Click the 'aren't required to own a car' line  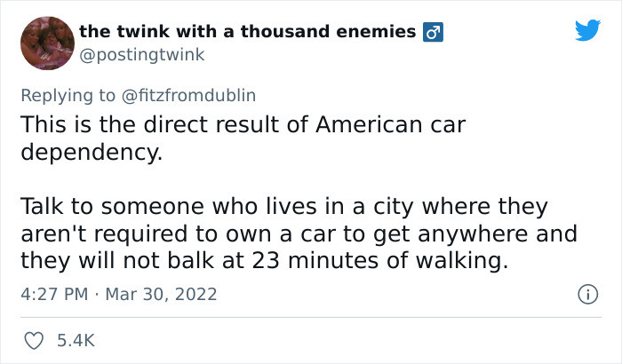coord(299,234)
